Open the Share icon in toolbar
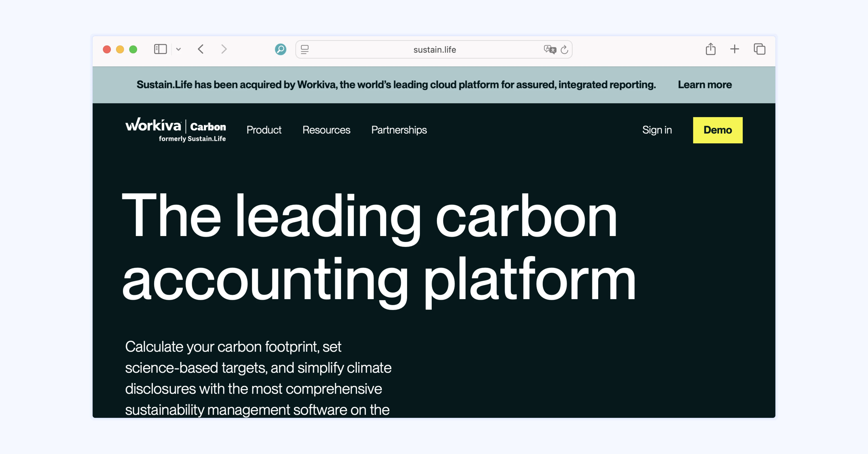This screenshot has width=868, height=454. (711, 49)
